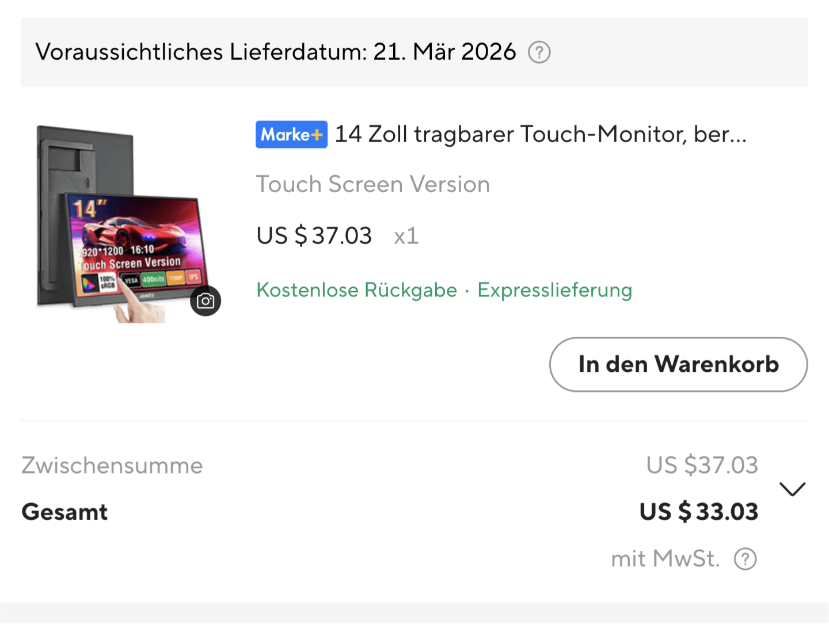Click the Expresslieferung link

pos(554,290)
